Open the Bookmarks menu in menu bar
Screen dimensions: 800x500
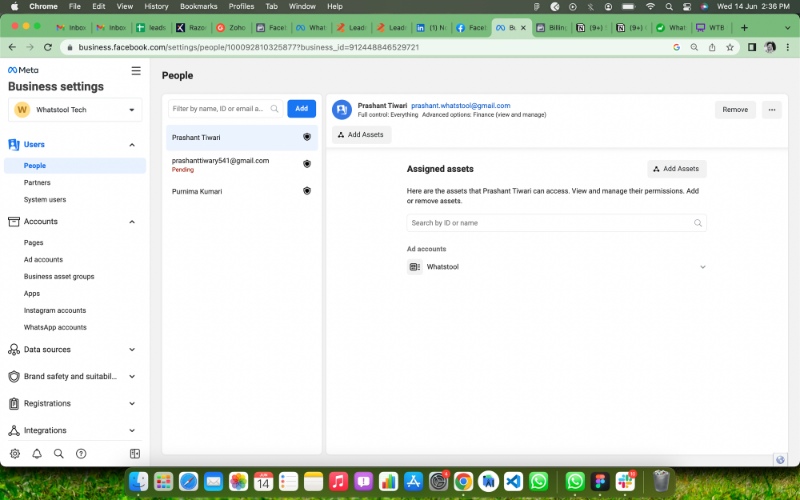[198, 6]
